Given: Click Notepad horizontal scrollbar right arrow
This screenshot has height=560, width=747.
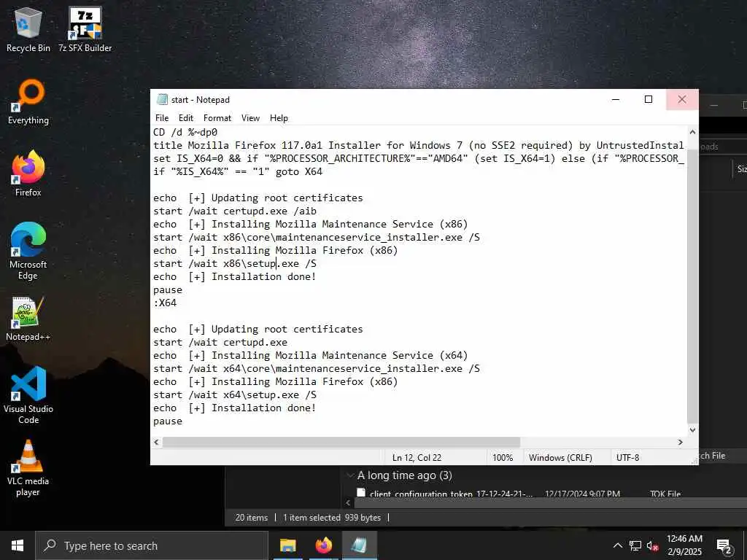Looking at the screenshot, I should tap(681, 442).
